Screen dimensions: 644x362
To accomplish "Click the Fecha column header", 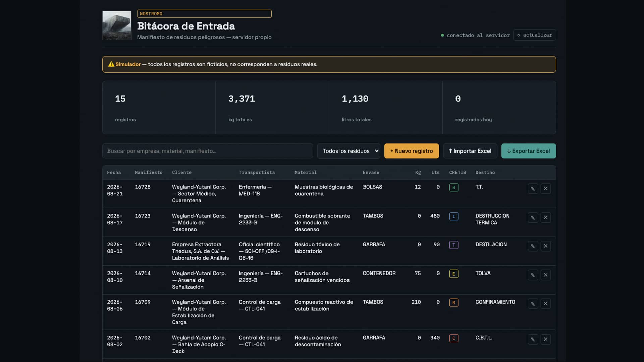I will coord(114,173).
